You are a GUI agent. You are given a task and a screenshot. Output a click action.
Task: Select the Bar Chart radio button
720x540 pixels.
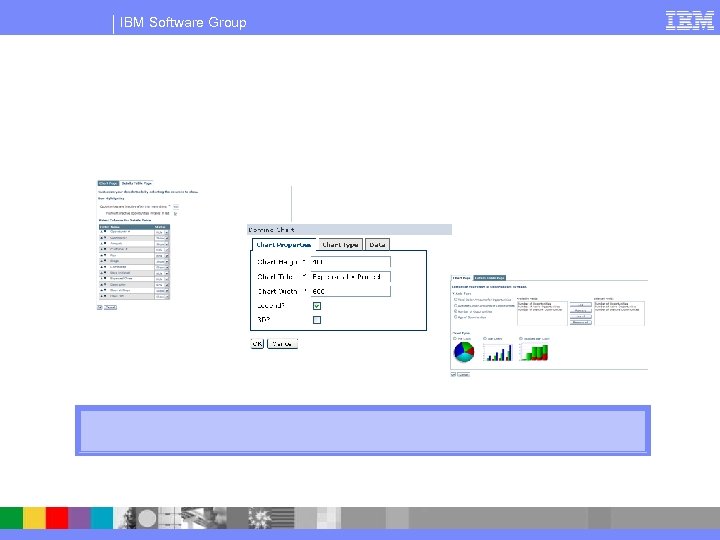click(485, 338)
